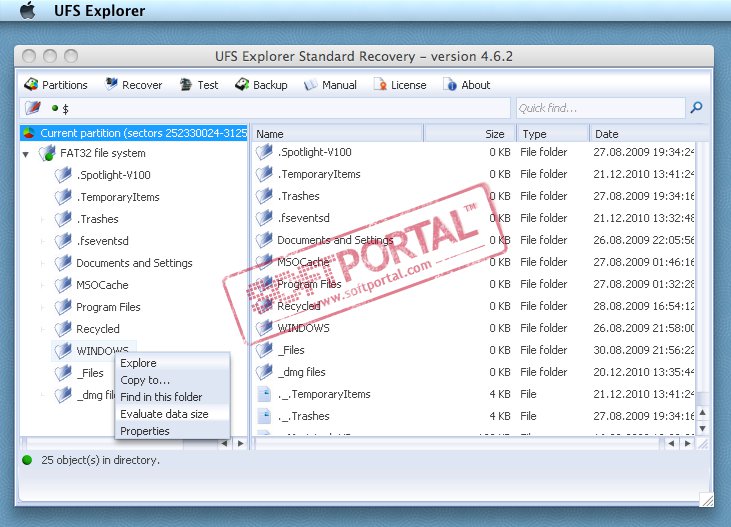Click WINDOWS folder icon in list
This screenshot has height=527, width=731.
click(264, 328)
